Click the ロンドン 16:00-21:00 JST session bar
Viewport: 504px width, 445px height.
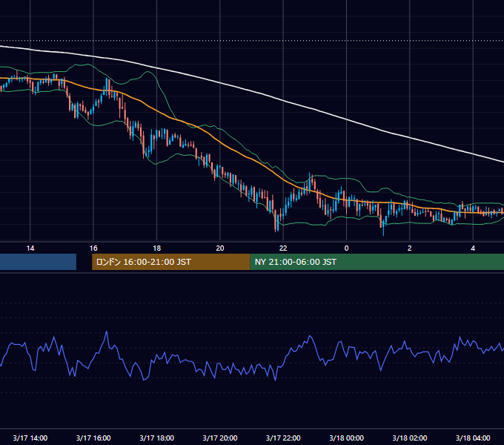pos(171,262)
